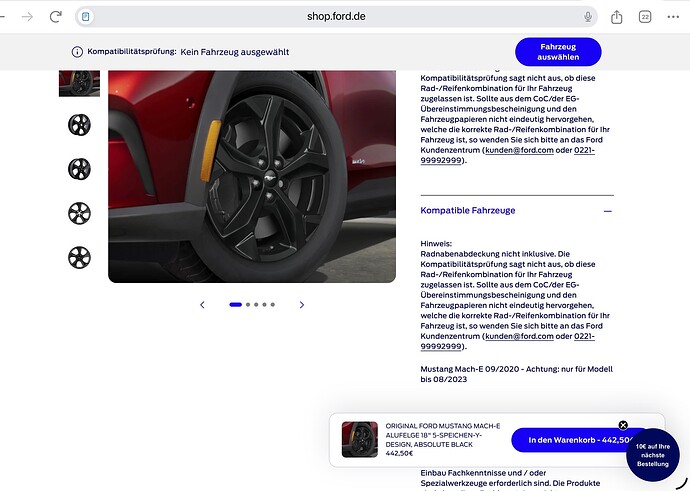Close the 10€ promotion bubble
Image resolution: width=690 pixels, height=491 pixels.
pyautogui.click(x=623, y=425)
